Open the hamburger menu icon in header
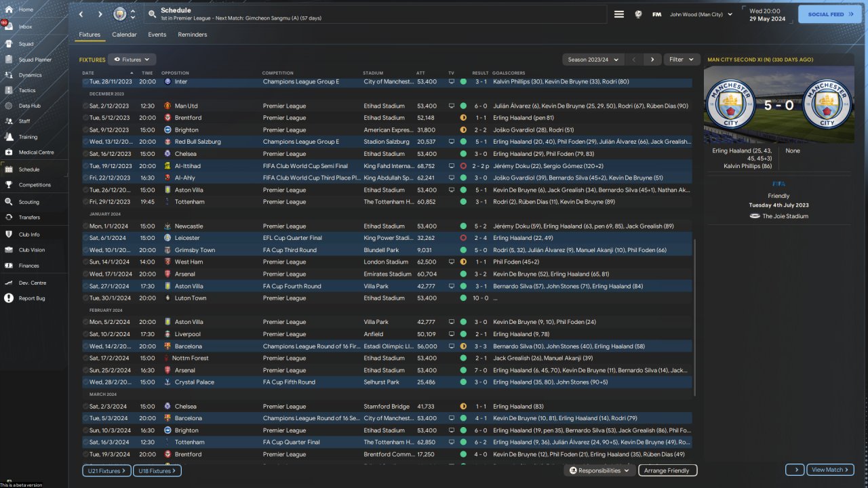868x488 pixels. tap(619, 14)
